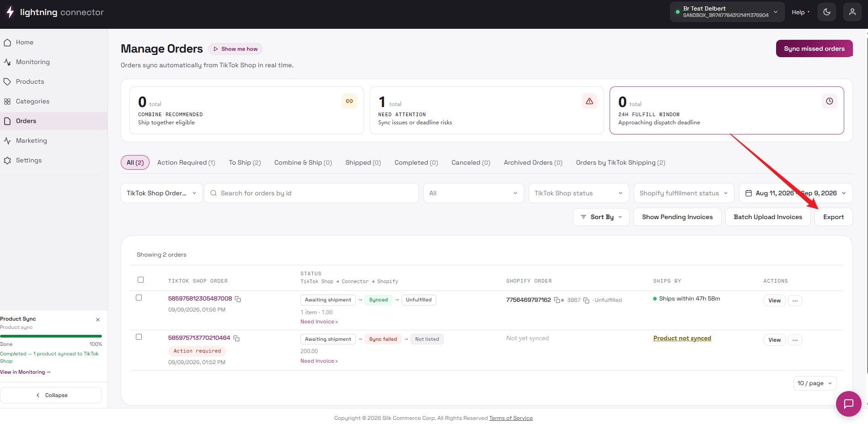The width and height of the screenshot is (868, 424).
Task: Open more actions for order 585975812305487008
Action: pyautogui.click(x=795, y=301)
